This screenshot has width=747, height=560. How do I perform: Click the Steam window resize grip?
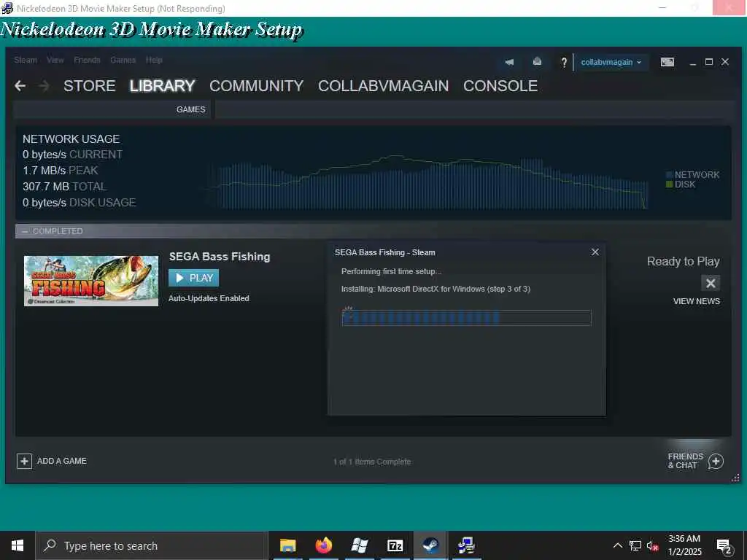click(735, 478)
